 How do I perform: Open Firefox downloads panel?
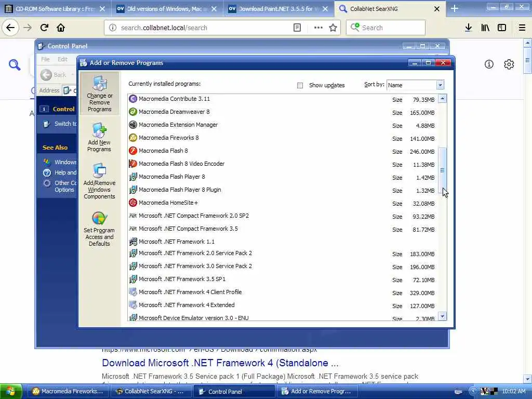[x=468, y=28]
